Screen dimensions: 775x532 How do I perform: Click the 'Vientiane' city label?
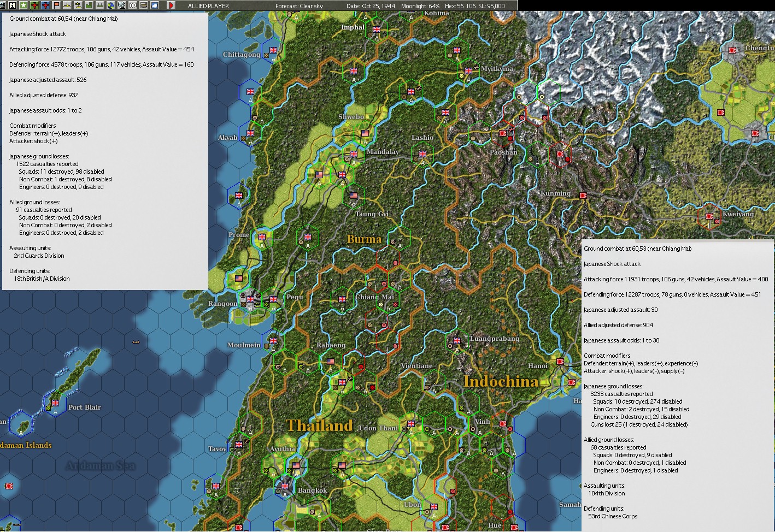(416, 366)
